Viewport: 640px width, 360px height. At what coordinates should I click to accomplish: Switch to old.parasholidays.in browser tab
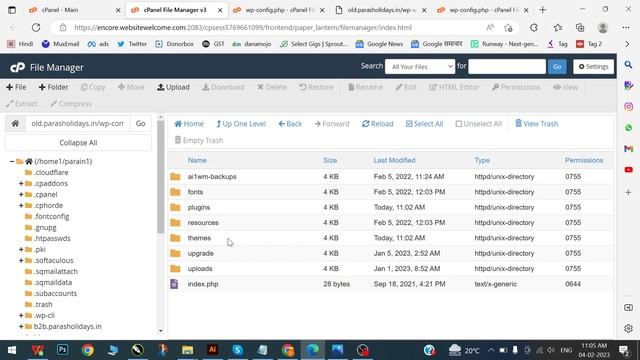tap(380, 10)
